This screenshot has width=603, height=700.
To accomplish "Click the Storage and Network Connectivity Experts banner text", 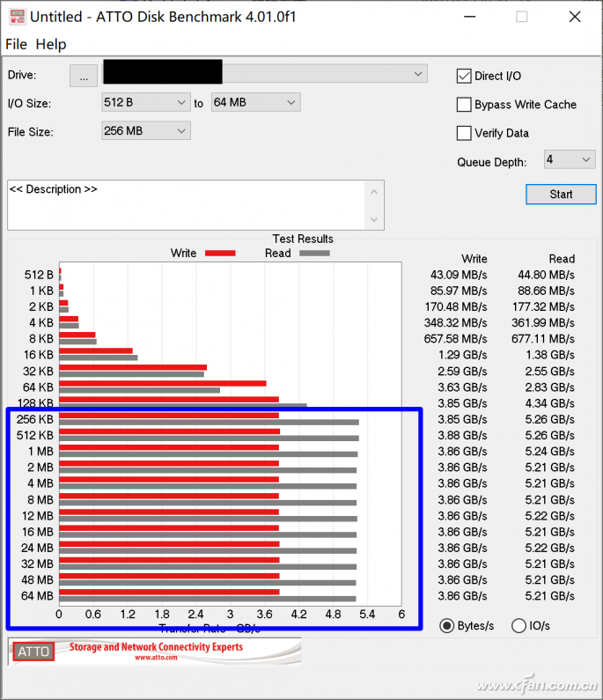I will coord(156,647).
